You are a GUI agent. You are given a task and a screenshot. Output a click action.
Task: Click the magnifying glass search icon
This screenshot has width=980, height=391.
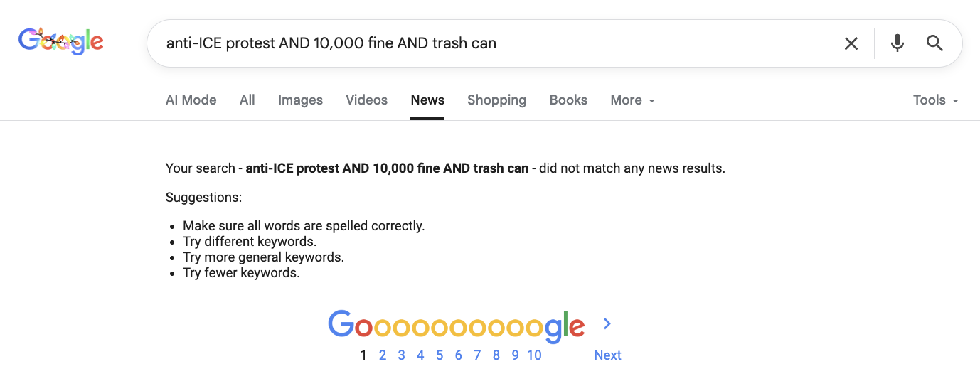pyautogui.click(x=934, y=43)
